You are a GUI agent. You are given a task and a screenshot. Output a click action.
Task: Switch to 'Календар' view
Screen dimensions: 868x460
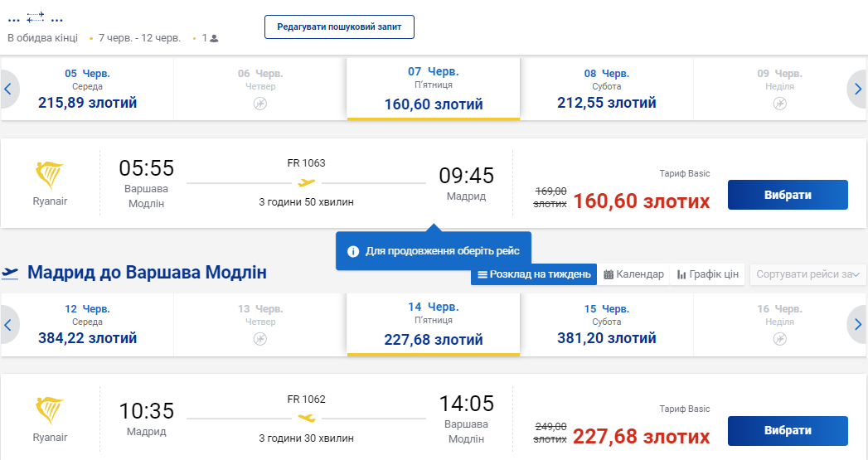[633, 274]
